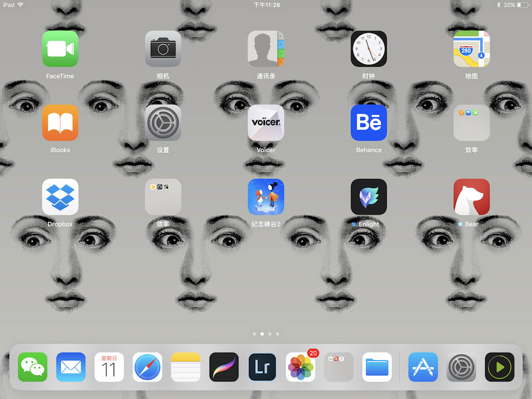This screenshot has height=399, width=532.
Task: Go to the first home screen page dot
Action: 254,334
